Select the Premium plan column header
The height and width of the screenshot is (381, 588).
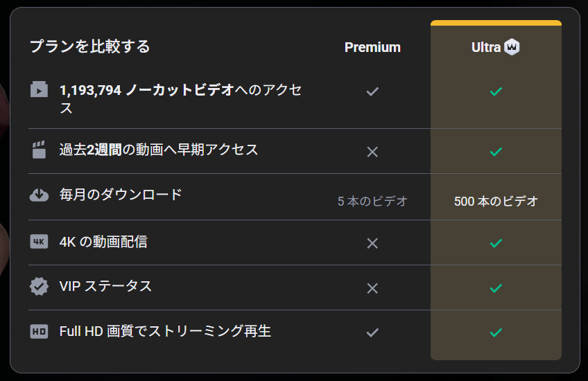372,47
